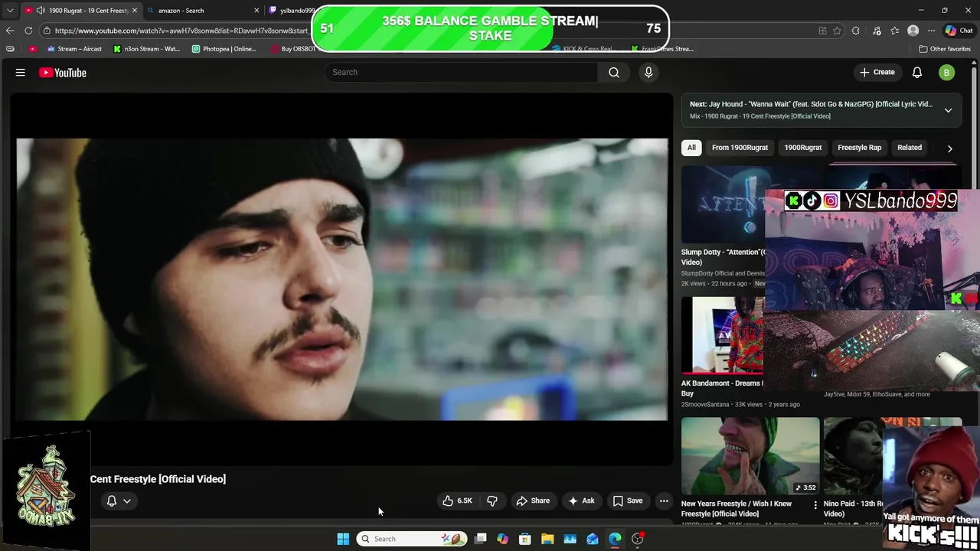Click the video player showing the man in beanie
The image size is (980, 551).
[x=341, y=279]
